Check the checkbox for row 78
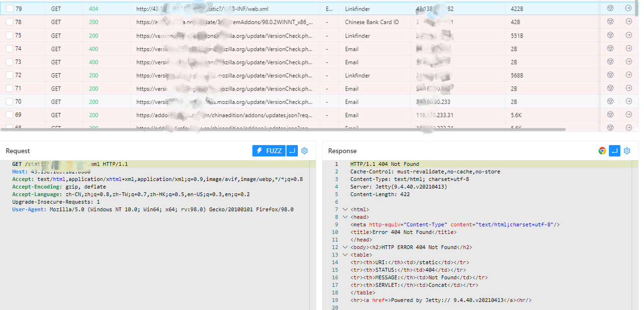This screenshot has width=644, height=310. (x=10, y=22)
